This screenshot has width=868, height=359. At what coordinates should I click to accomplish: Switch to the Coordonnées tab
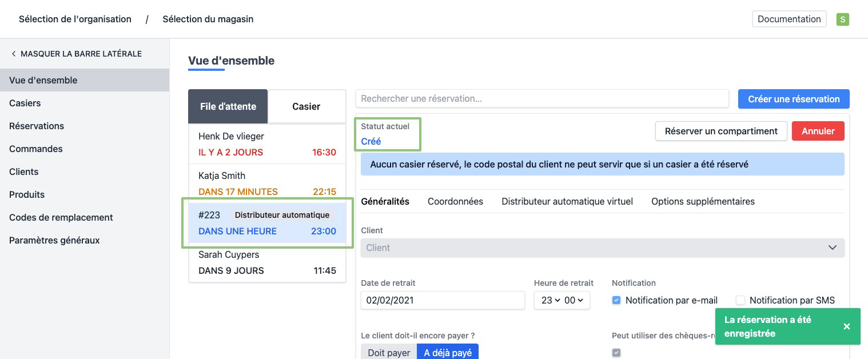[455, 201]
